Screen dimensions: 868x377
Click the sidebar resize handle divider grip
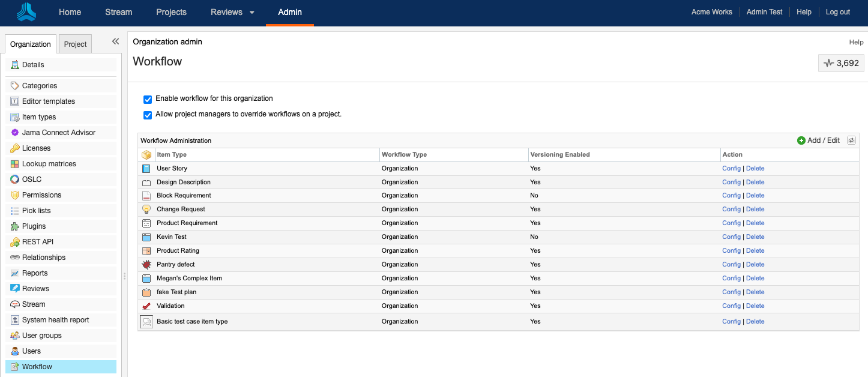click(x=124, y=276)
